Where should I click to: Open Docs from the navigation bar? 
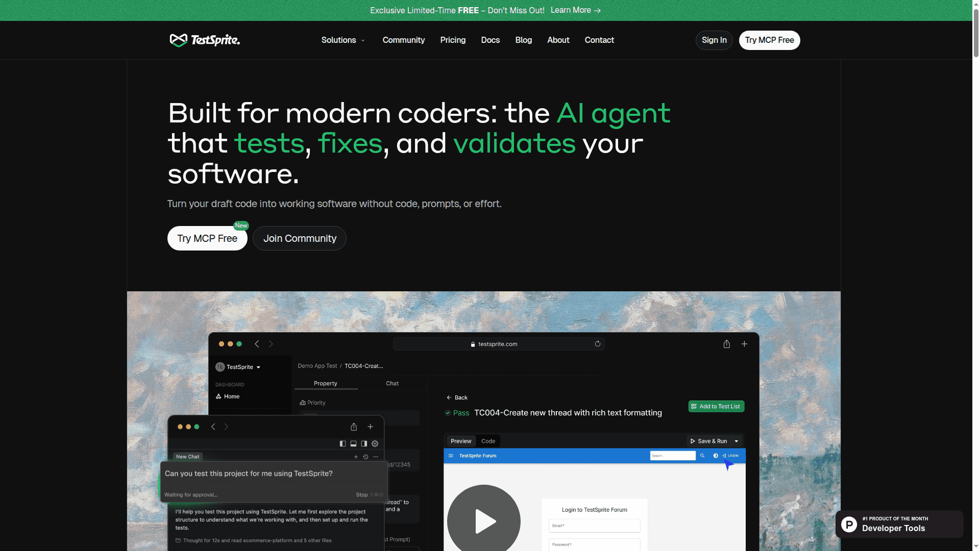click(x=491, y=40)
